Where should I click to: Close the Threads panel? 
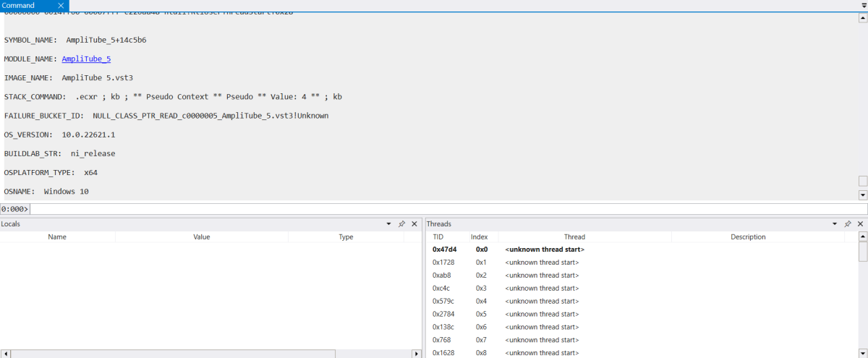[x=860, y=224]
